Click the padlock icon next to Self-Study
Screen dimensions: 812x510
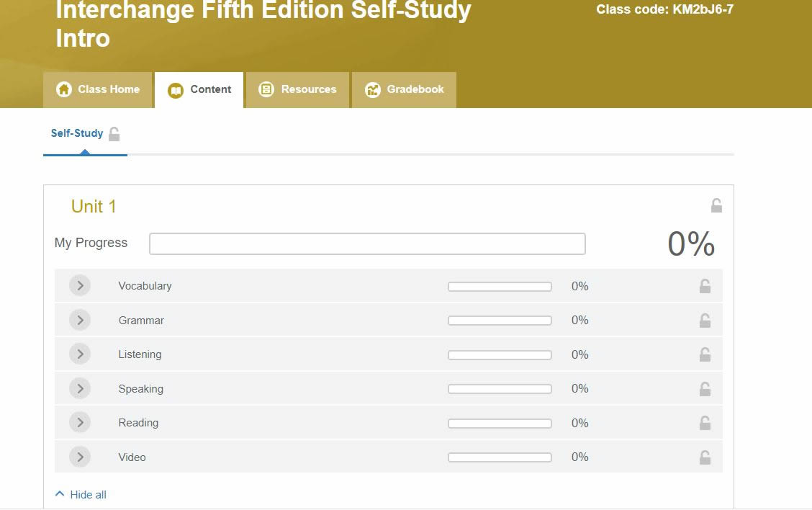point(114,134)
